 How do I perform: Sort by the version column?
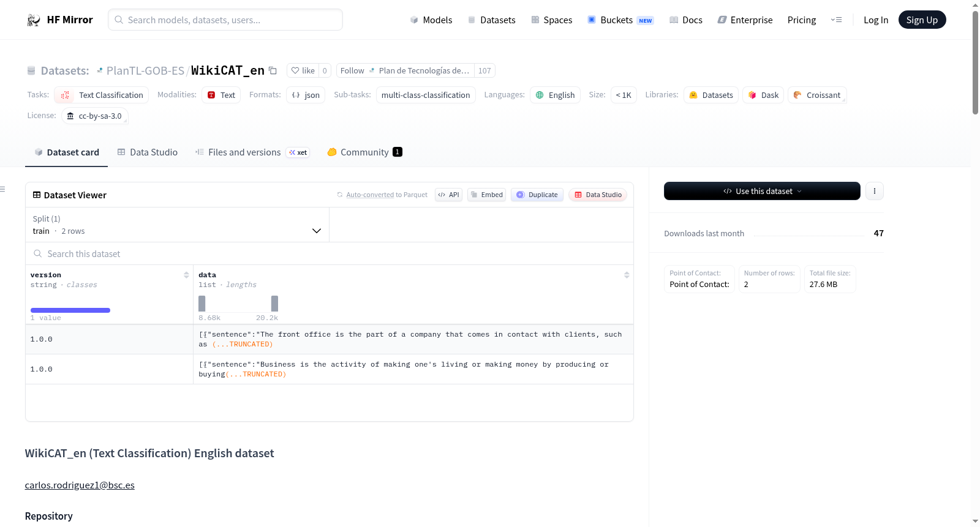point(186,275)
